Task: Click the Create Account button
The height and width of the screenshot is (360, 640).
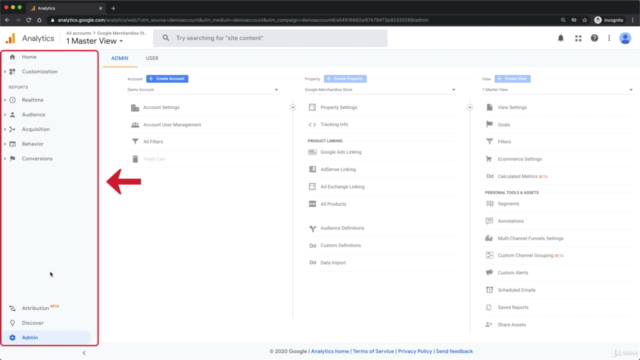Action: tap(167, 79)
